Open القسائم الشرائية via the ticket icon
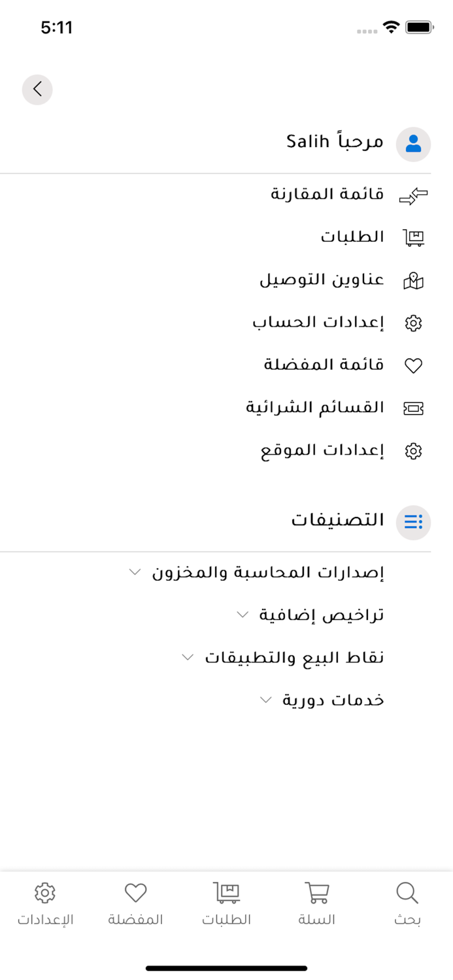Image resolution: width=453 pixels, height=980 pixels. click(414, 408)
